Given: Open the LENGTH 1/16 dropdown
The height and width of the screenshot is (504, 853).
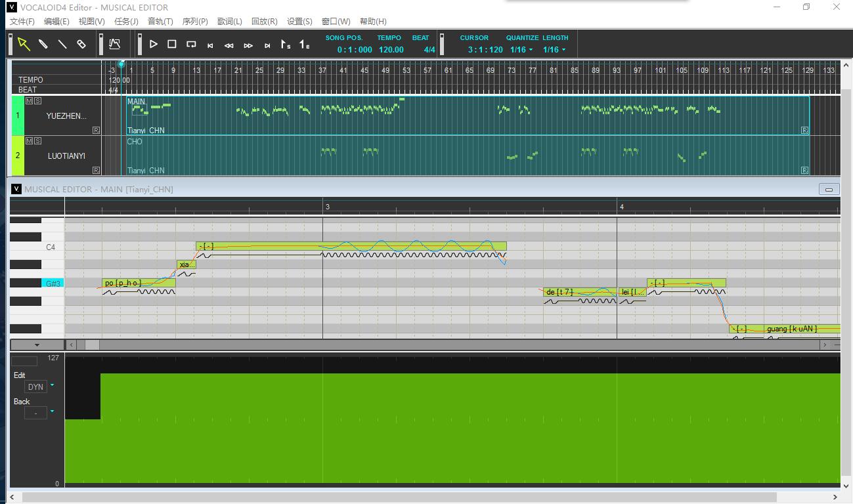Looking at the screenshot, I should (554, 50).
